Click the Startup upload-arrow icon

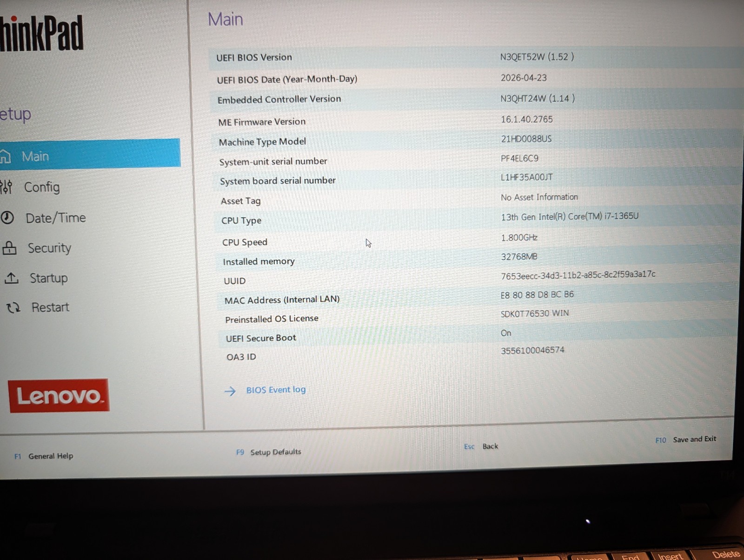point(12,278)
